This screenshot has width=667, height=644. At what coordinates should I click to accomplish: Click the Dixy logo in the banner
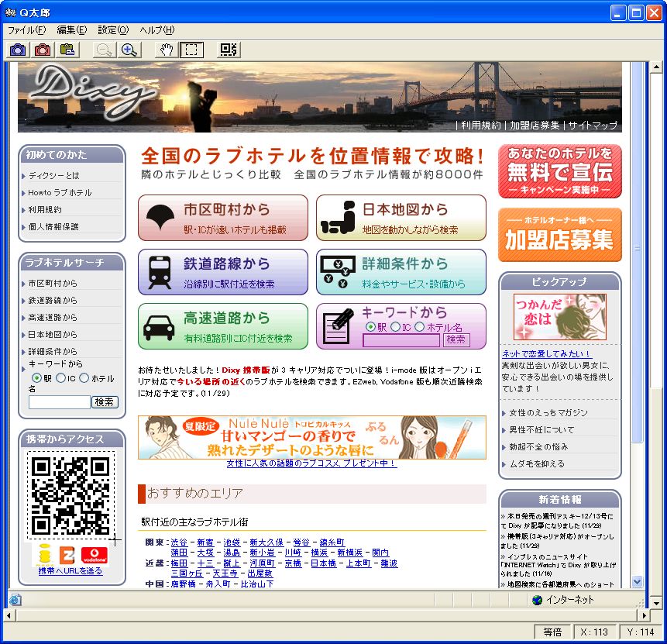[x=93, y=92]
